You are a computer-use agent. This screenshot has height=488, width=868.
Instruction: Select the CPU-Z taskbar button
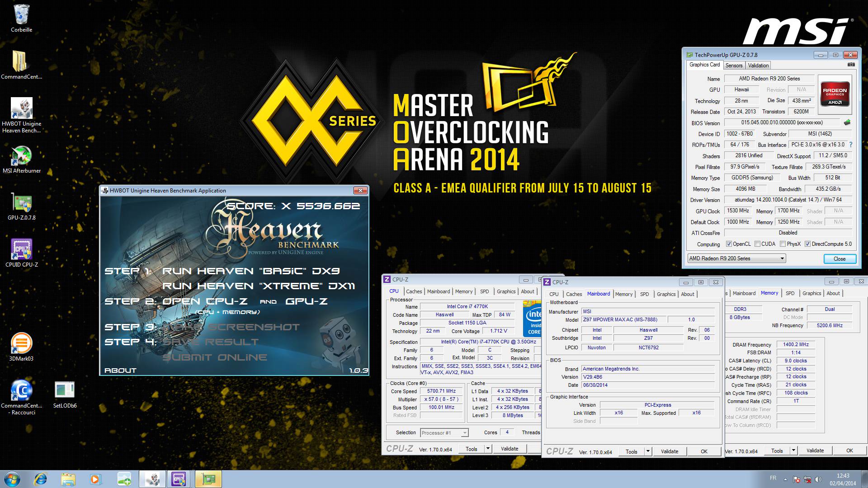tap(179, 479)
